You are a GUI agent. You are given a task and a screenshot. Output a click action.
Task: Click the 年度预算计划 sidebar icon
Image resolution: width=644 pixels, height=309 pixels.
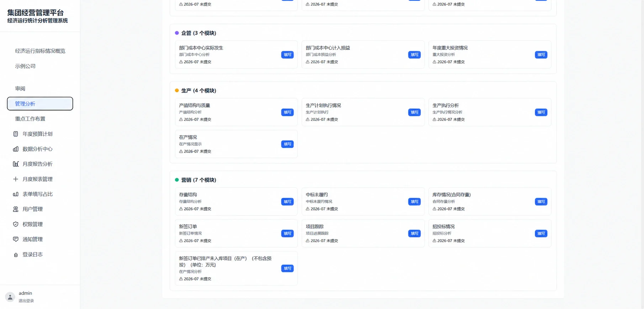16,134
